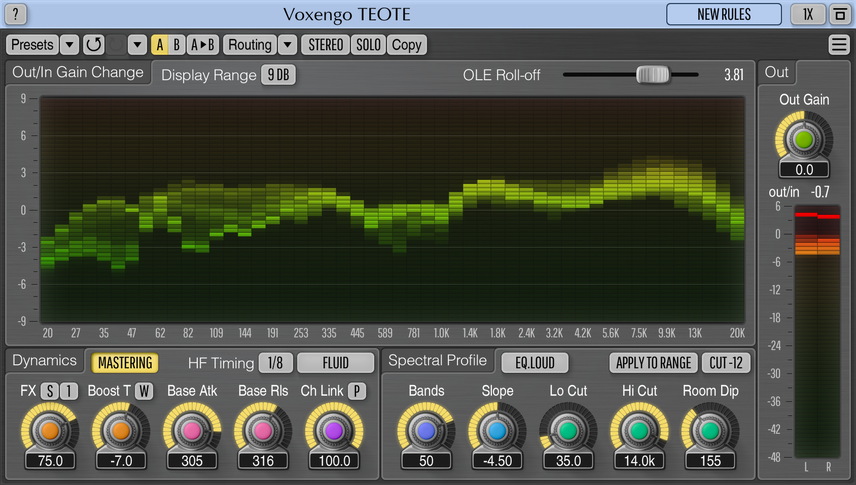Open the Display Range 9 DB selector

[x=278, y=75]
